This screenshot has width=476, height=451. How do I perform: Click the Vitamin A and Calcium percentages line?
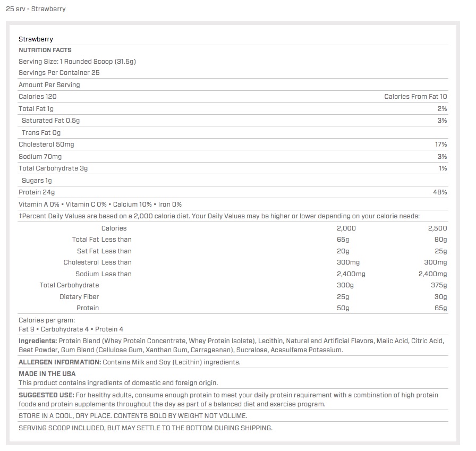pos(100,205)
